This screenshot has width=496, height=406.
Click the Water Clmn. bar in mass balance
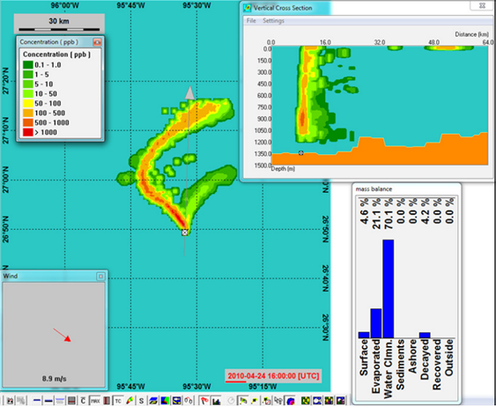coord(388,289)
